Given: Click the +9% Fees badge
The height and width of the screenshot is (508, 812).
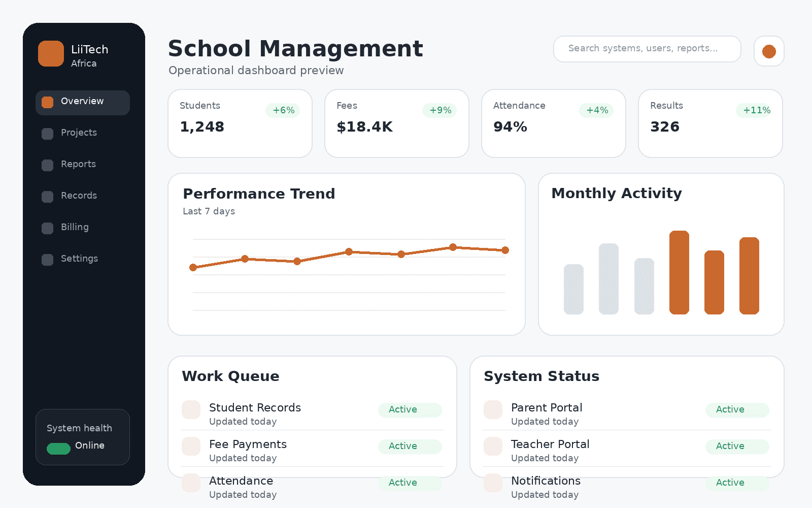Looking at the screenshot, I should coord(440,110).
